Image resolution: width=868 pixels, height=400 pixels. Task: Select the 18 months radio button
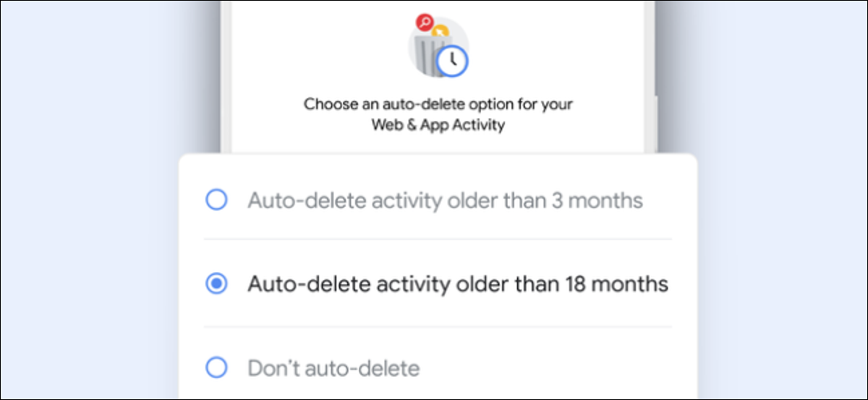point(216,284)
